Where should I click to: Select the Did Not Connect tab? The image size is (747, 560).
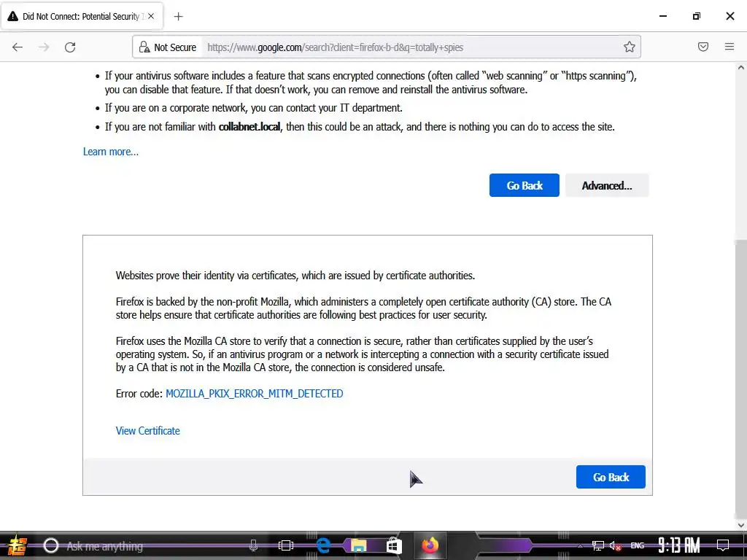82,16
